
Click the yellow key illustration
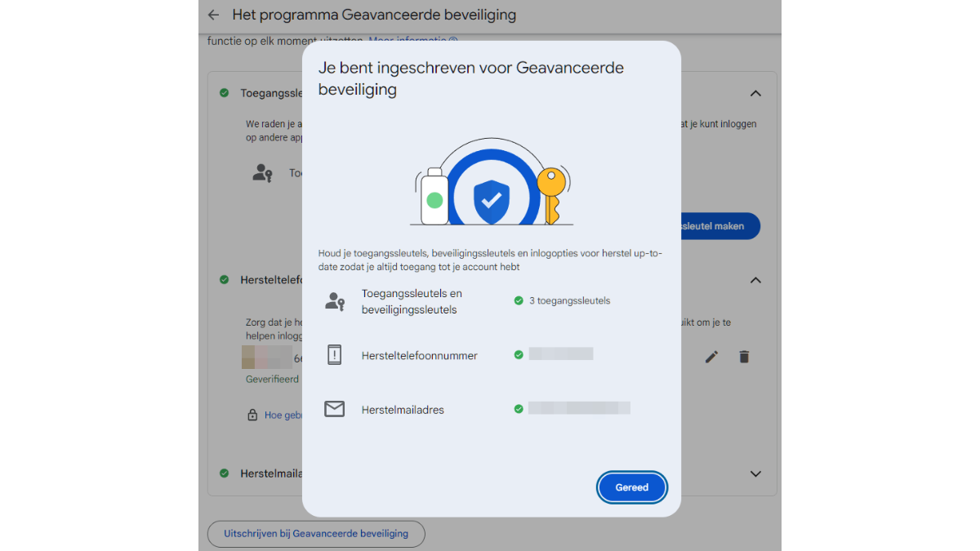(551, 196)
